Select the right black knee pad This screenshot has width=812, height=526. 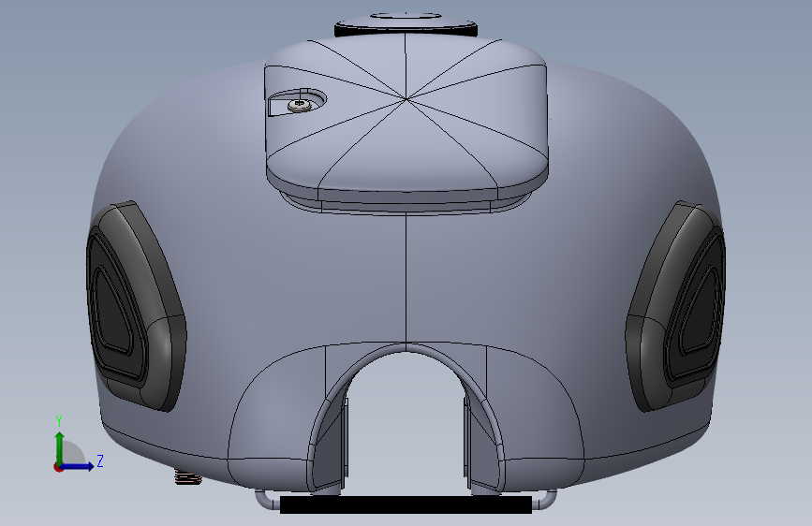[x=676, y=306]
